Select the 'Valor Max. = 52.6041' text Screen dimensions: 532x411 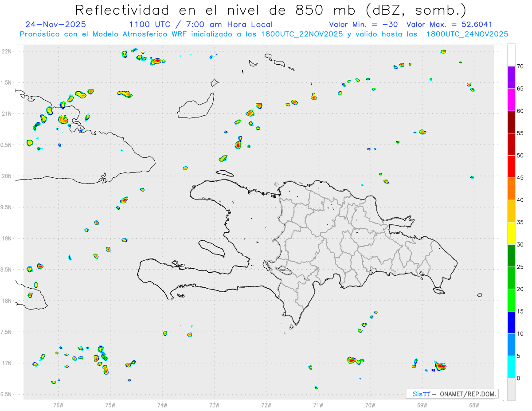pos(449,24)
